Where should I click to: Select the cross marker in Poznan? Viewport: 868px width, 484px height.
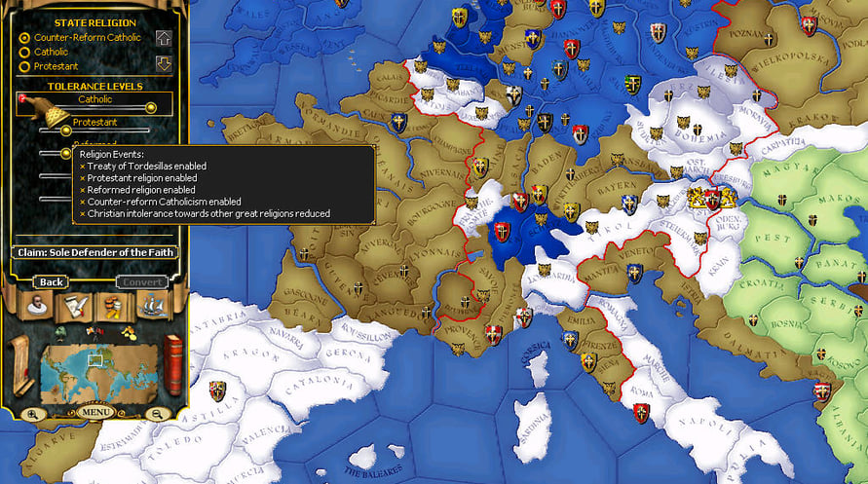click(769, 39)
